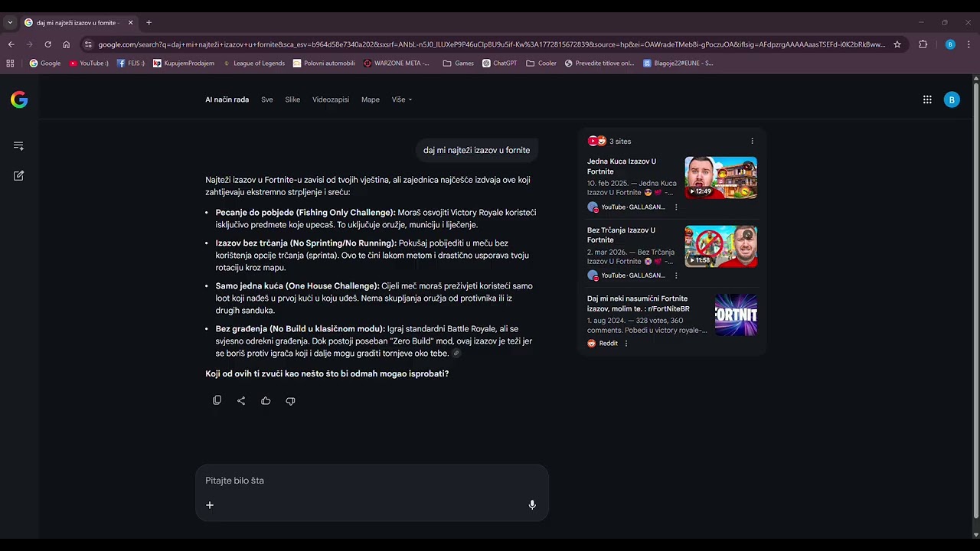980x551 pixels.
Task: Click the '3 sites' sources label
Action: pos(620,141)
